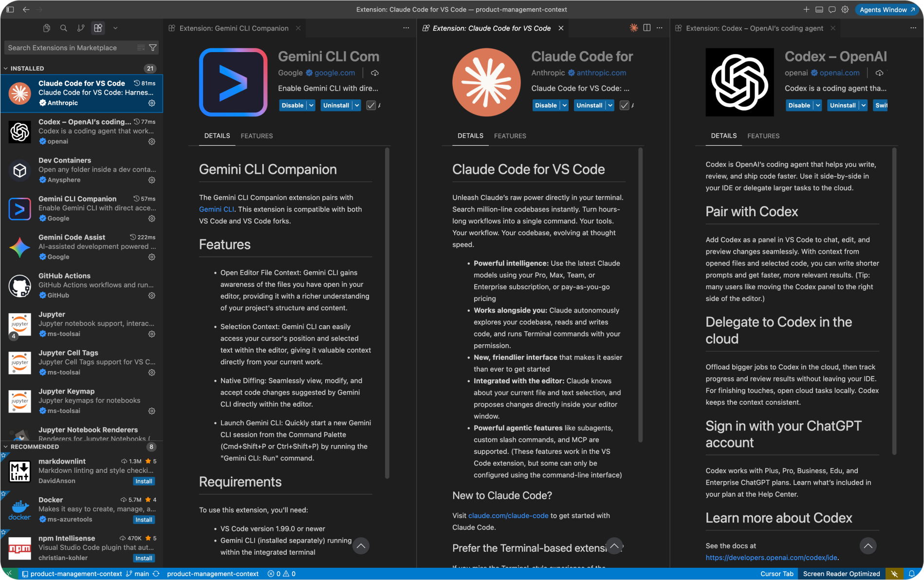Viewport: 924px width, 580px height.
Task: Open FEATURES tab in Claude Code page
Action: pyautogui.click(x=510, y=136)
